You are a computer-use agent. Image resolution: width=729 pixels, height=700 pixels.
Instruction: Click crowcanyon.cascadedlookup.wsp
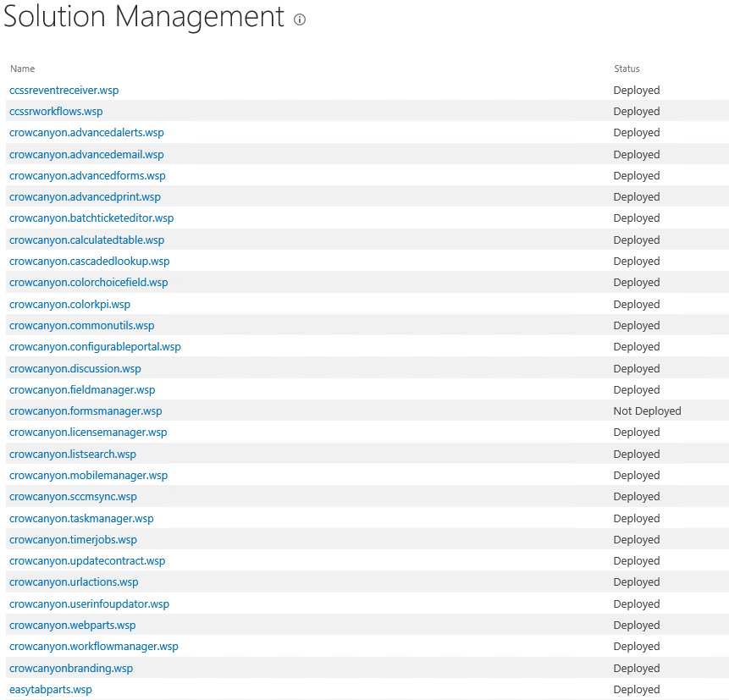pos(90,262)
